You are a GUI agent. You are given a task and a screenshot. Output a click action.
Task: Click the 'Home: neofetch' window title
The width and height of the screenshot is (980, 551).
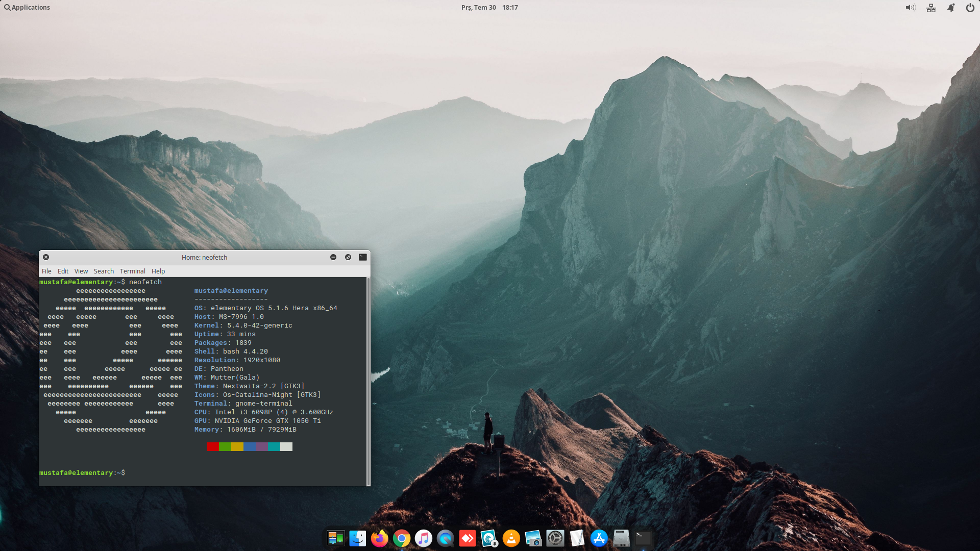pyautogui.click(x=204, y=257)
